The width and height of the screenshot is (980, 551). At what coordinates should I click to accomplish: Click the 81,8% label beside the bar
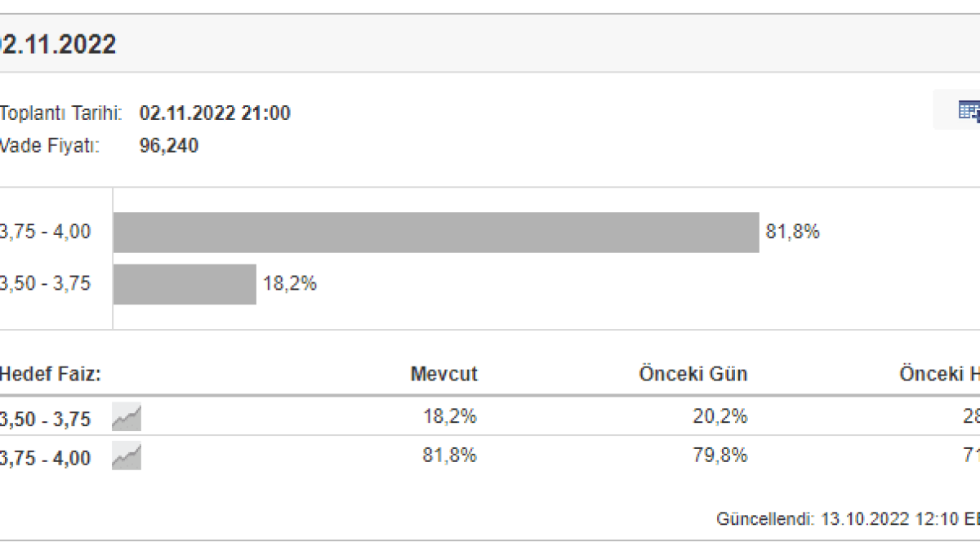[x=792, y=232]
